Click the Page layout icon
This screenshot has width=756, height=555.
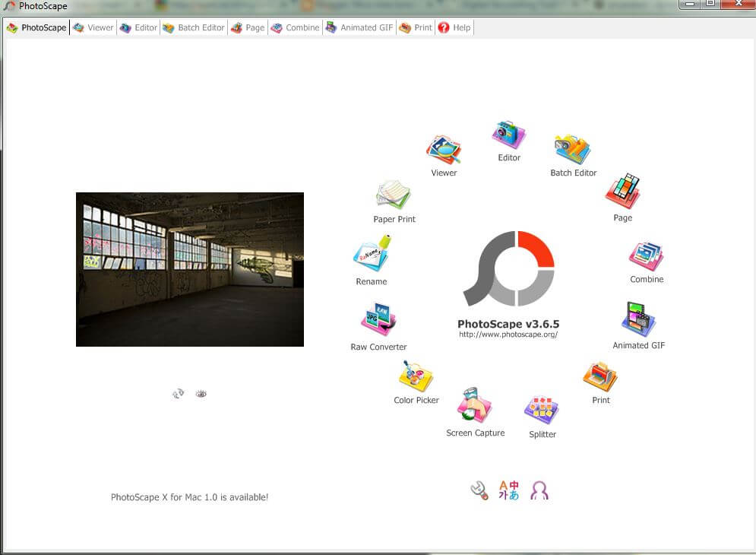coord(622,192)
